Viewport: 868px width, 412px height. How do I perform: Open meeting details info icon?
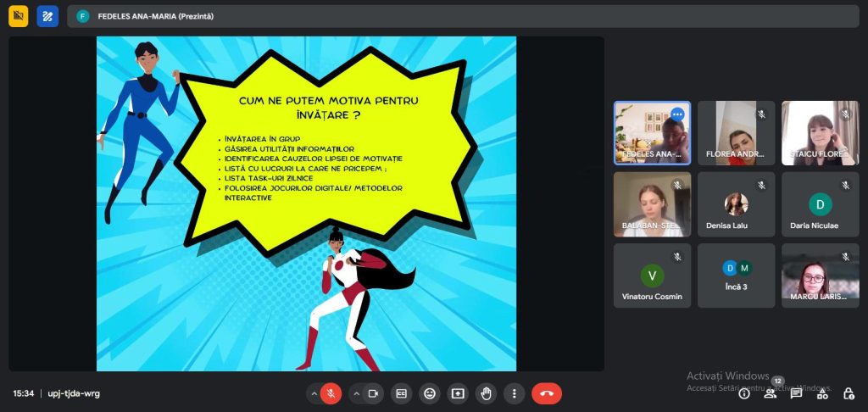pos(744,393)
